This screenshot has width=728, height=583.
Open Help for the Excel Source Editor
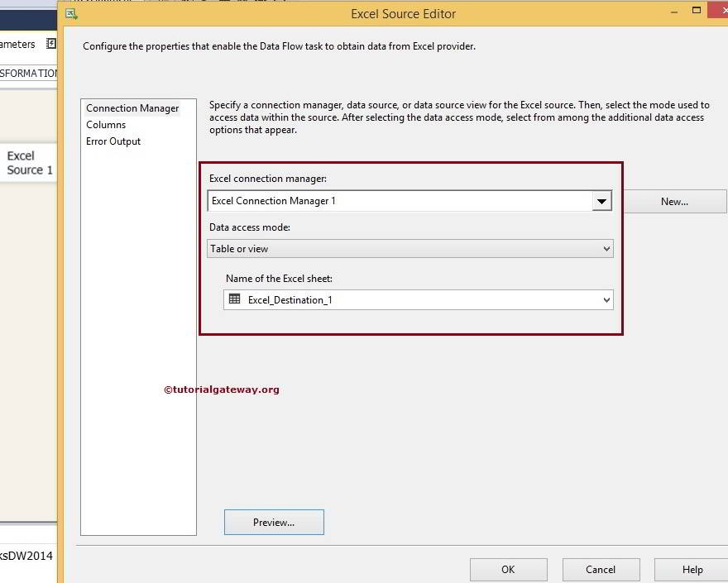pyautogui.click(x=691, y=569)
